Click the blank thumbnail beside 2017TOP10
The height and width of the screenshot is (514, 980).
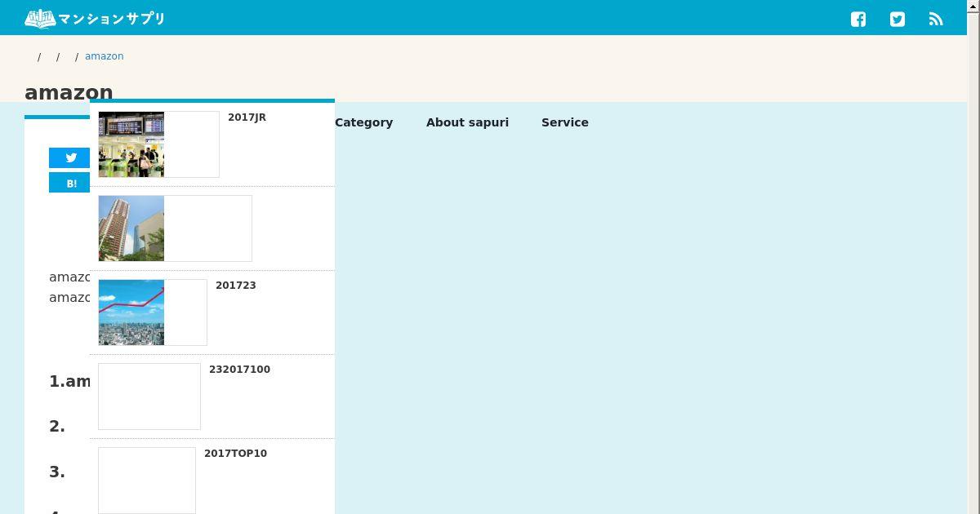click(147, 481)
